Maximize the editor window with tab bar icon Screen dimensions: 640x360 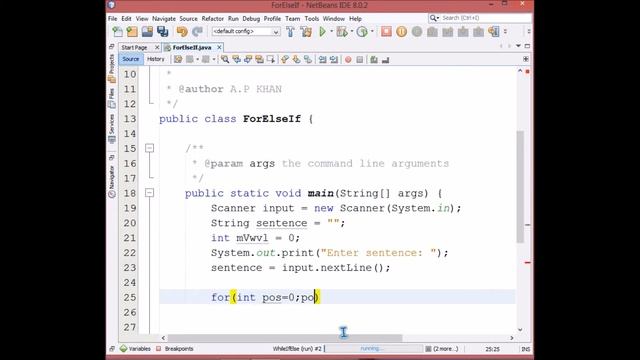(527, 46)
